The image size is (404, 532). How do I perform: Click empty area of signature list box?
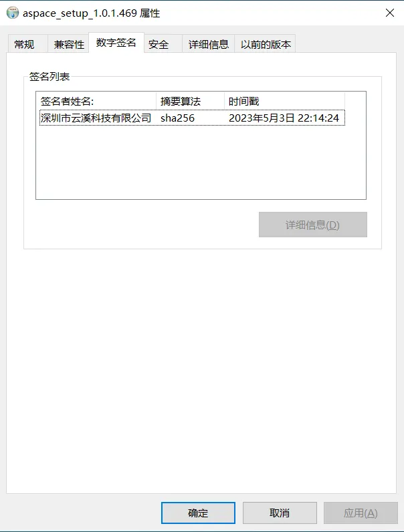201,162
